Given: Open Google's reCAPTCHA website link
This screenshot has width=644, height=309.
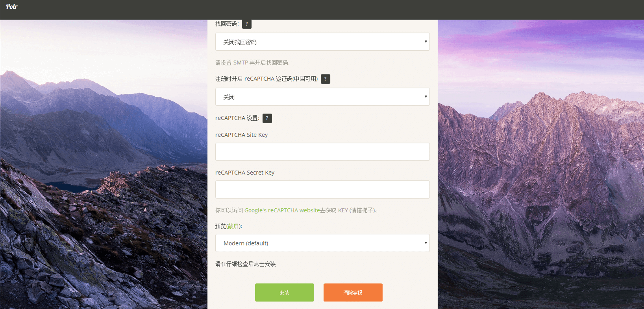Looking at the screenshot, I should coord(282,210).
